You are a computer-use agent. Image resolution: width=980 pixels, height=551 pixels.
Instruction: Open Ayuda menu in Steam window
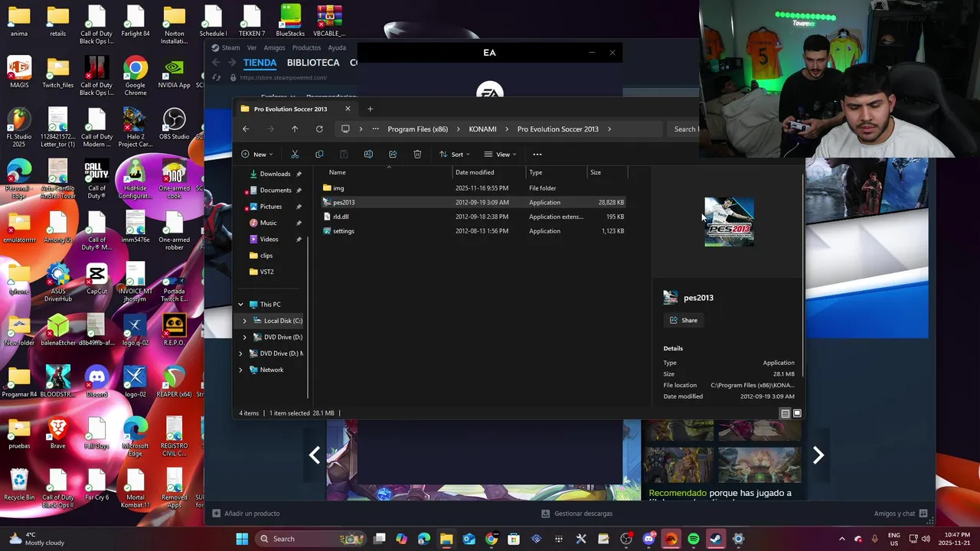tap(337, 47)
